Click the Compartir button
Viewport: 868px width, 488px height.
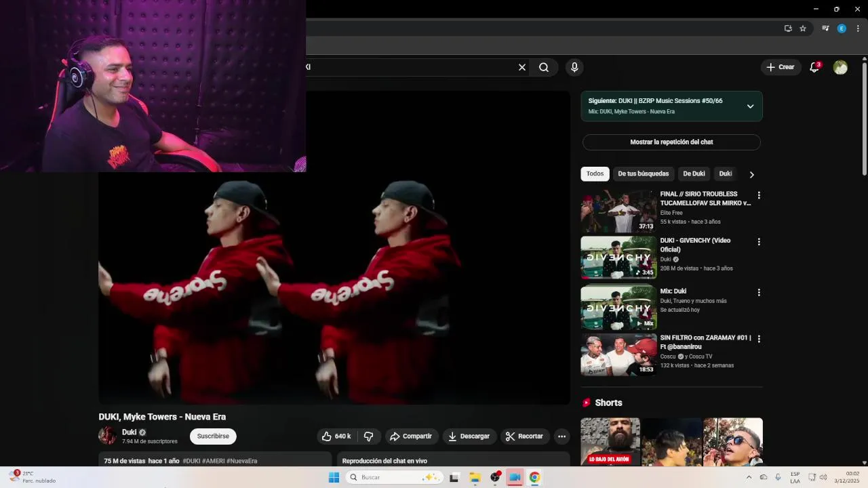tap(411, 436)
